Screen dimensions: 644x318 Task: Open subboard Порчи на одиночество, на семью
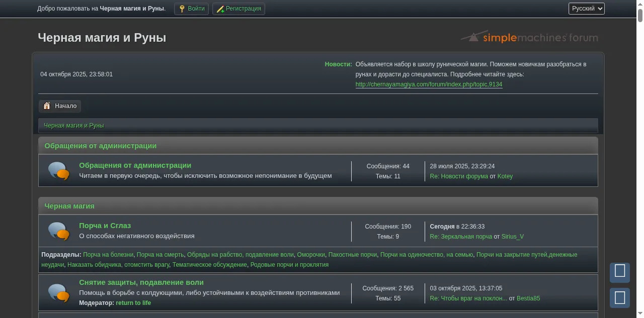(427, 255)
